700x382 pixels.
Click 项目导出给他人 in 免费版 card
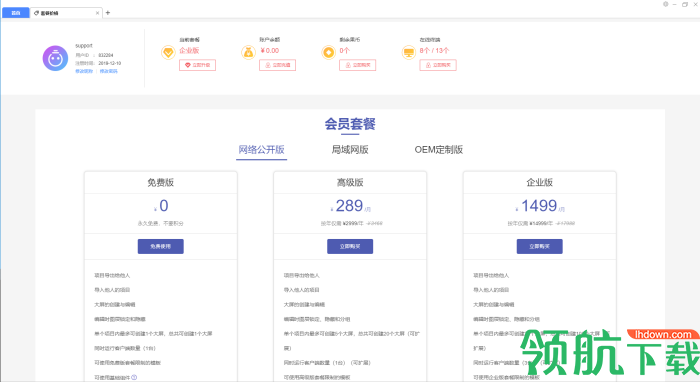click(x=112, y=275)
